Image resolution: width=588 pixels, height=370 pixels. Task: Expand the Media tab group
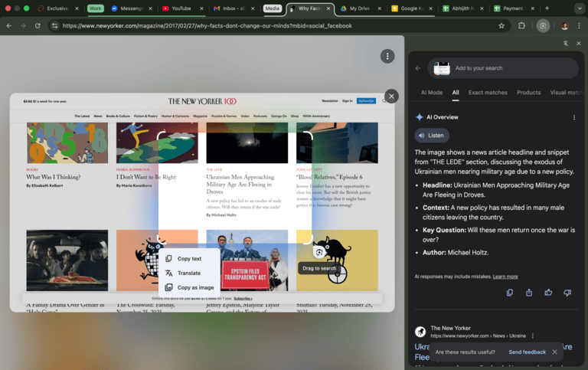[x=273, y=8]
